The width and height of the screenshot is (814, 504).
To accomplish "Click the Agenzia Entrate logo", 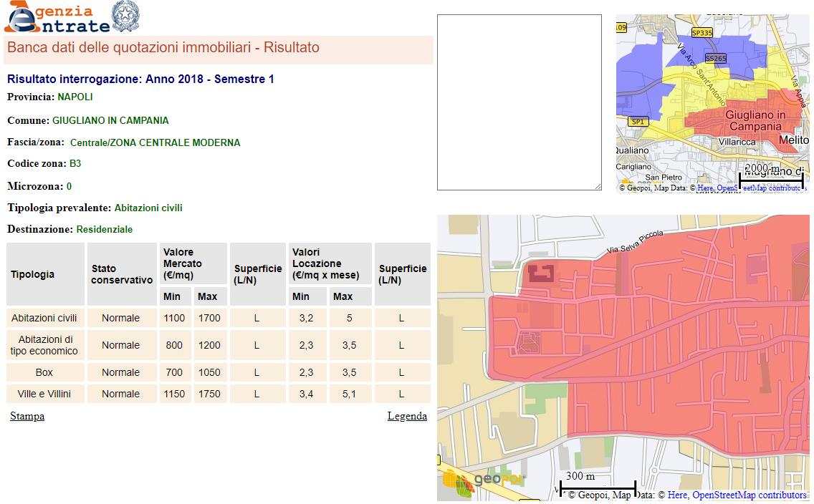I will click(56, 17).
